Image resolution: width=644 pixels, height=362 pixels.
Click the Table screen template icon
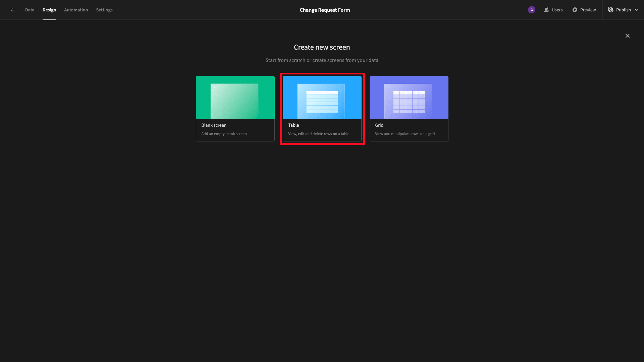pos(322,108)
